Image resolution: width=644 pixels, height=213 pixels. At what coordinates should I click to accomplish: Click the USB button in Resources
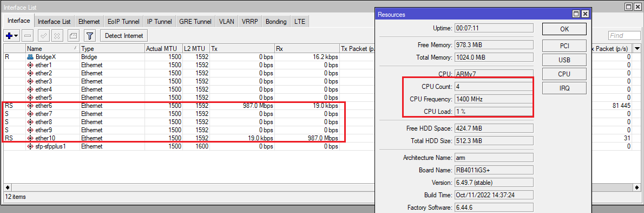[564, 60]
